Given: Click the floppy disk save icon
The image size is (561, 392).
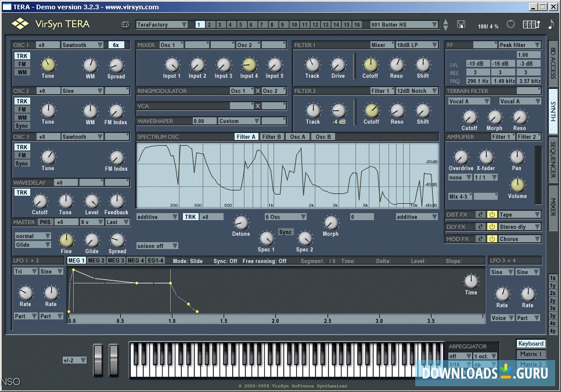Looking at the screenshot, I should (x=461, y=24).
